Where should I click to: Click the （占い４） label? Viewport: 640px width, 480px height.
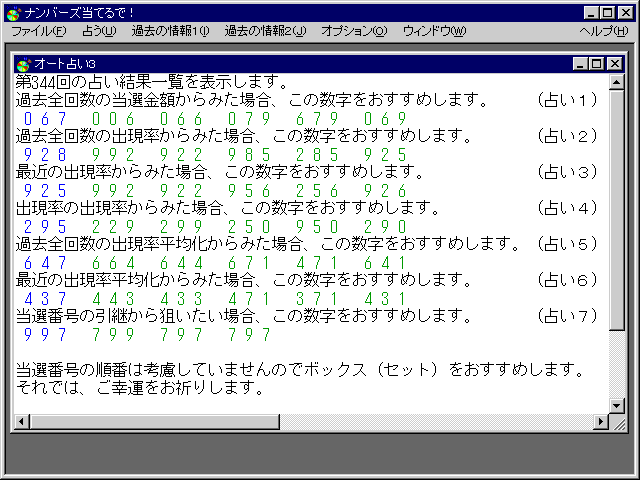[x=567, y=208]
